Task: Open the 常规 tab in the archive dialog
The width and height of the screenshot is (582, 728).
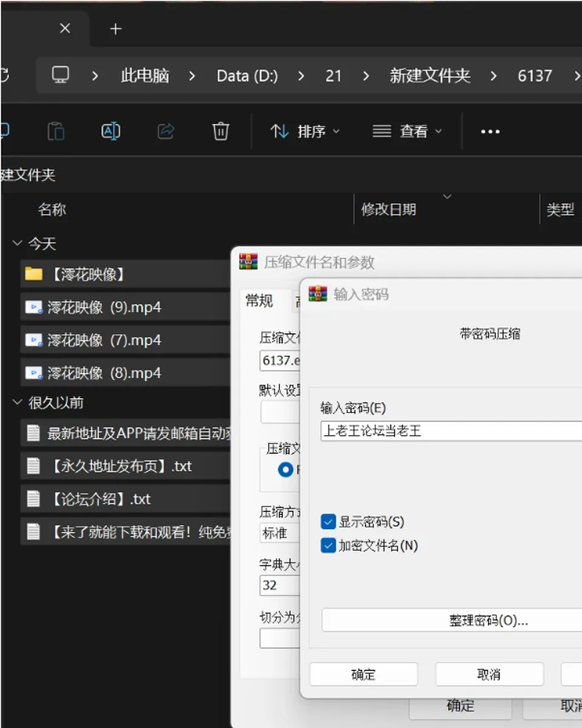Action: (259, 300)
